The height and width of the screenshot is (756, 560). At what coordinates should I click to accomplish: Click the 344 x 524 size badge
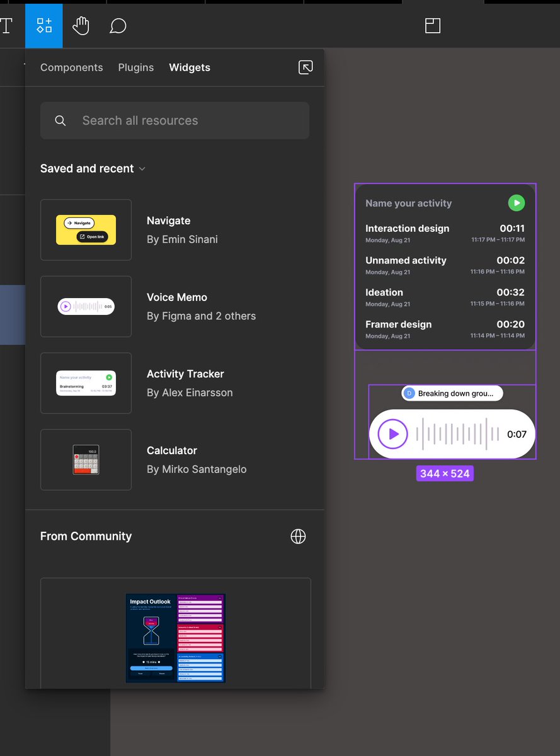(445, 473)
